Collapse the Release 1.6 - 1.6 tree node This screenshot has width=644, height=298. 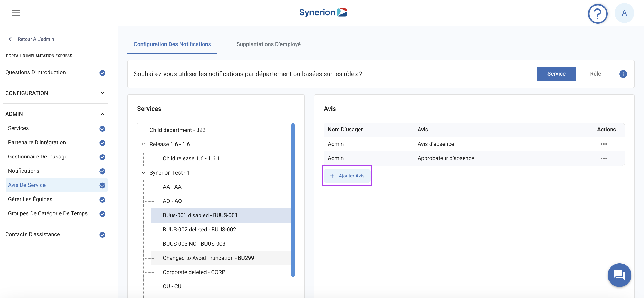tap(143, 144)
